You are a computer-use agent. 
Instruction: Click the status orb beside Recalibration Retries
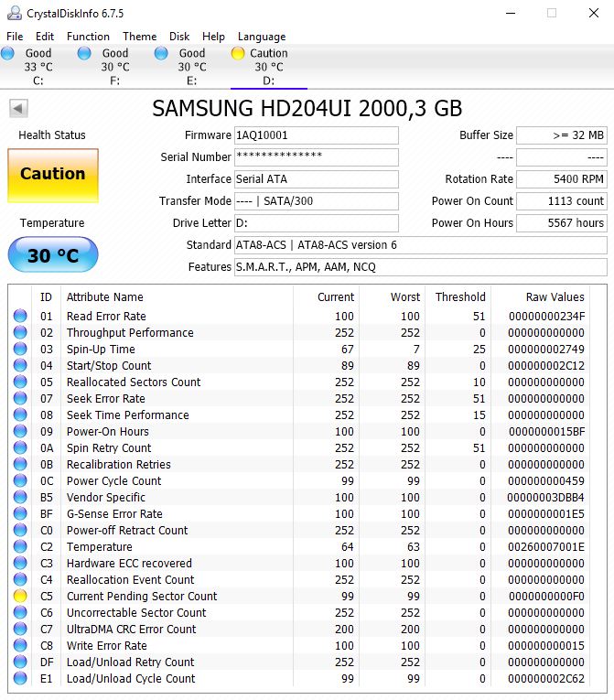20,464
